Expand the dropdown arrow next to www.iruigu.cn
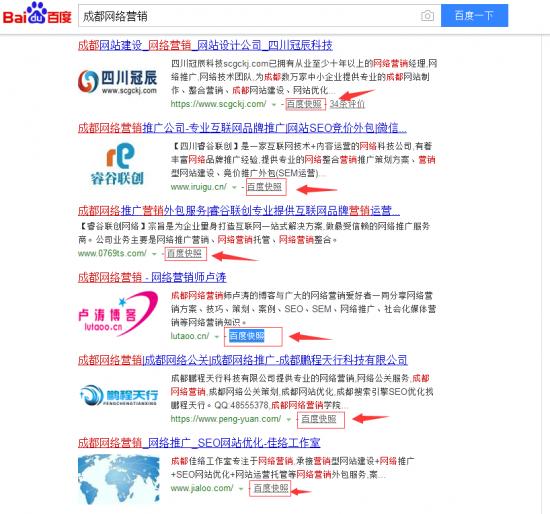The width and height of the screenshot is (550, 514). [x=234, y=187]
